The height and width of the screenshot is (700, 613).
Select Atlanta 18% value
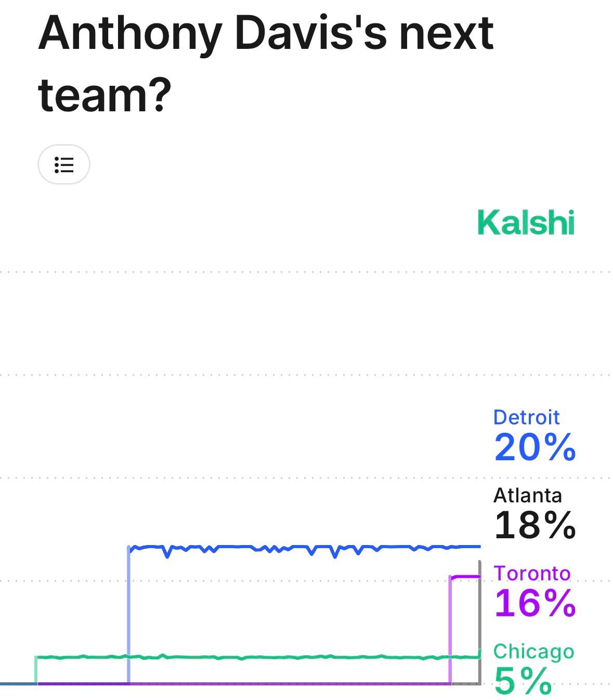534,525
